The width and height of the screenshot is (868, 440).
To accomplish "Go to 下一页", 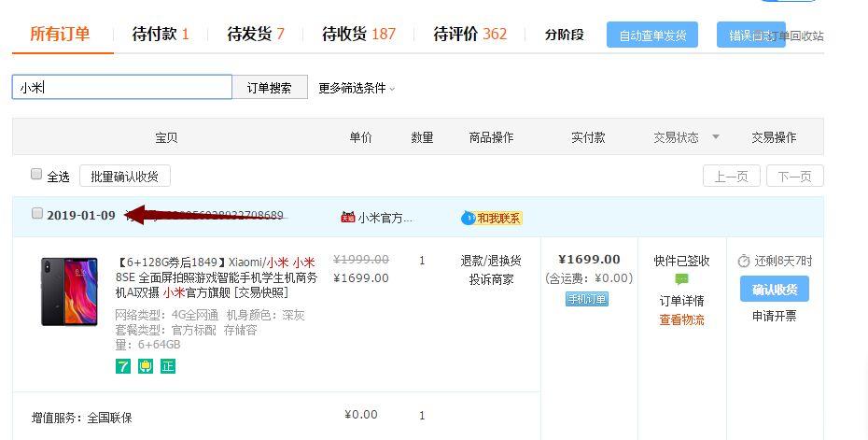I will 795,177.
